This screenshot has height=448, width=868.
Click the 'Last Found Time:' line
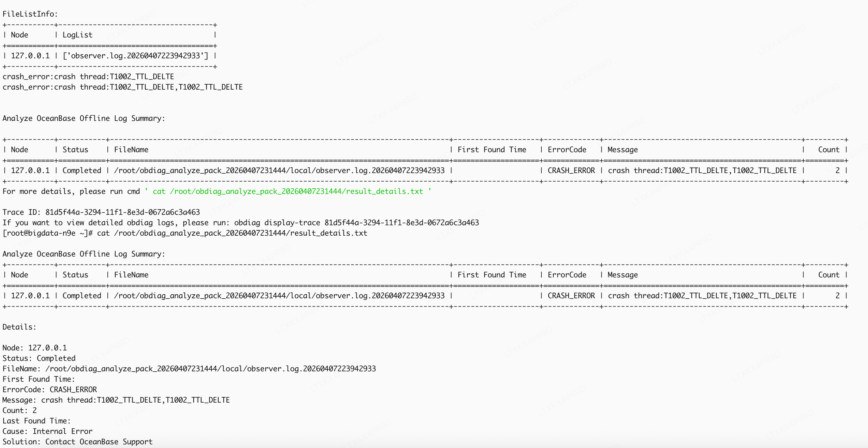tap(36, 421)
